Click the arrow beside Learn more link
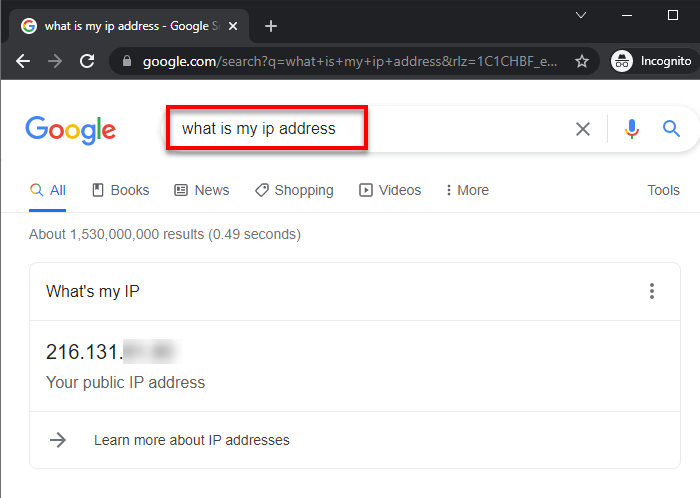The width and height of the screenshot is (700, 498). pos(58,440)
